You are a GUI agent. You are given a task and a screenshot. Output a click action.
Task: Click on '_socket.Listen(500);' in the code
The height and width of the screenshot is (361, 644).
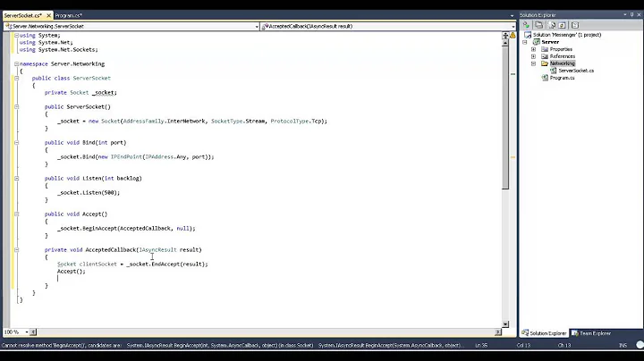click(x=89, y=192)
